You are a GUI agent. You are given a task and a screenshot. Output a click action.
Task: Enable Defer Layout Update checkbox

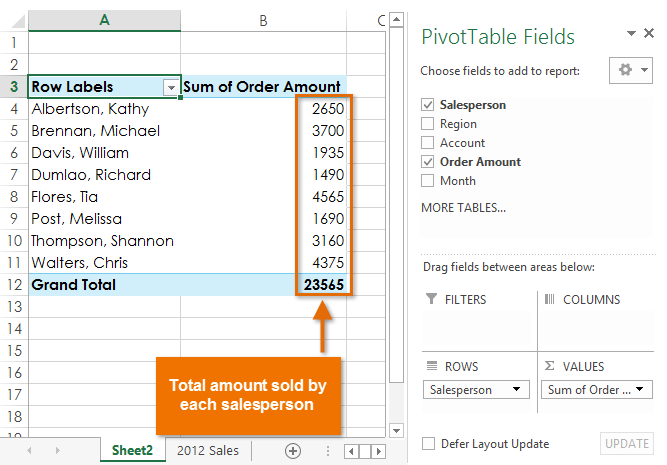(428, 443)
